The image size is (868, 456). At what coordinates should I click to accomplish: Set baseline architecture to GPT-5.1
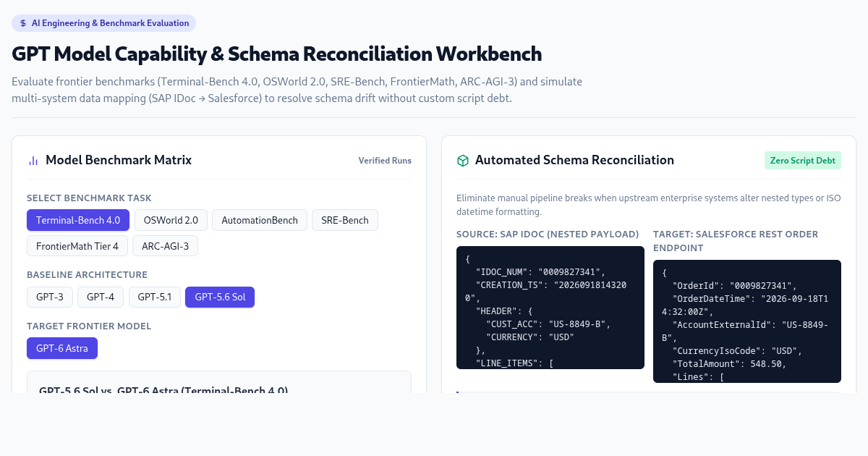(x=155, y=297)
